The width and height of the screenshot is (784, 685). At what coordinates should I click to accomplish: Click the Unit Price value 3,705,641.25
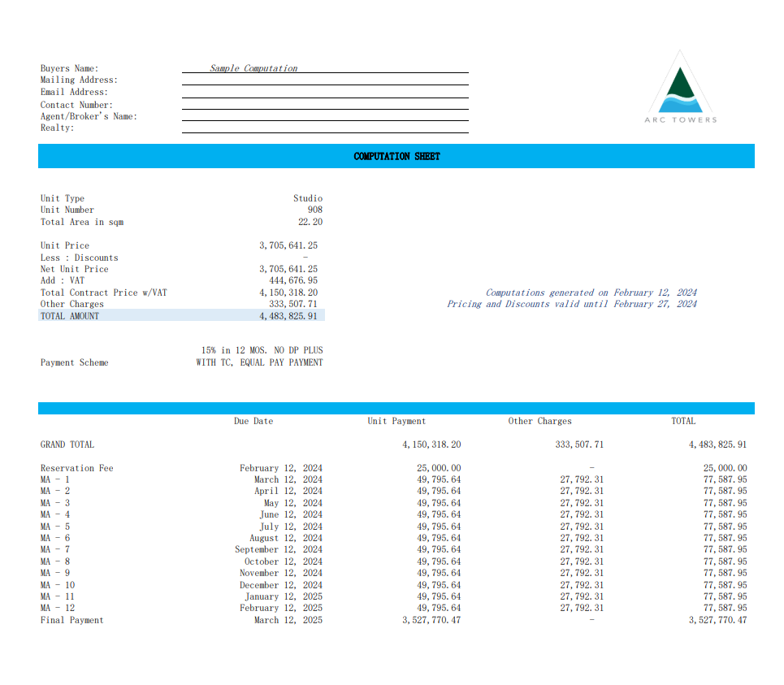(288, 245)
